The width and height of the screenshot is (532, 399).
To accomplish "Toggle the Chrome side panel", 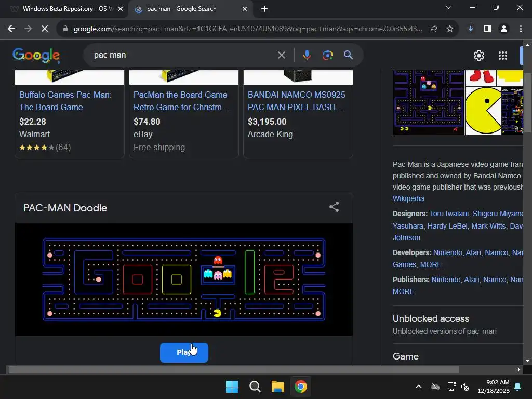I will tap(487, 29).
